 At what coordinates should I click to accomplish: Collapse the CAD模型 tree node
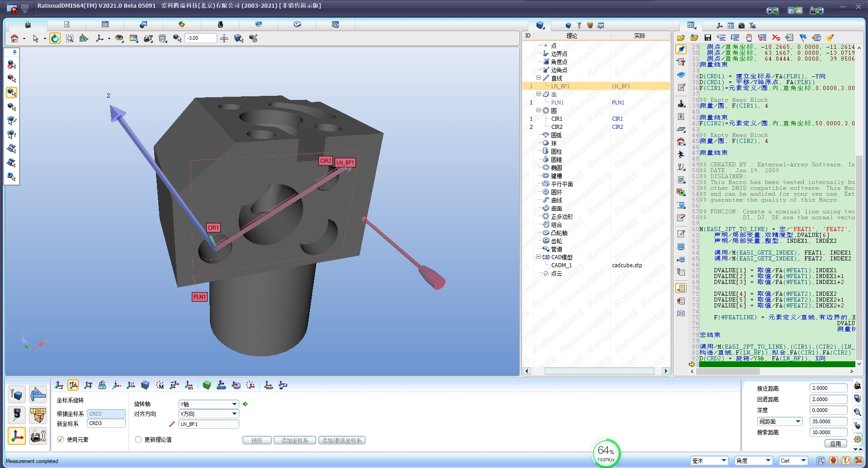538,257
